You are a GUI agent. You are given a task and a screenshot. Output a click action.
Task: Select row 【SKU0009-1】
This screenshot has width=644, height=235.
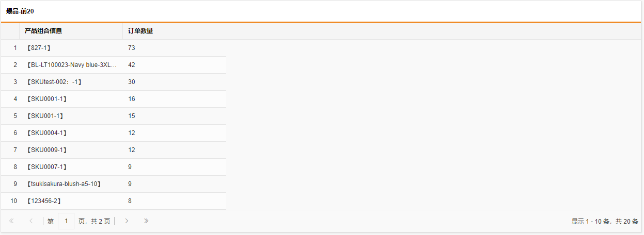coord(114,150)
